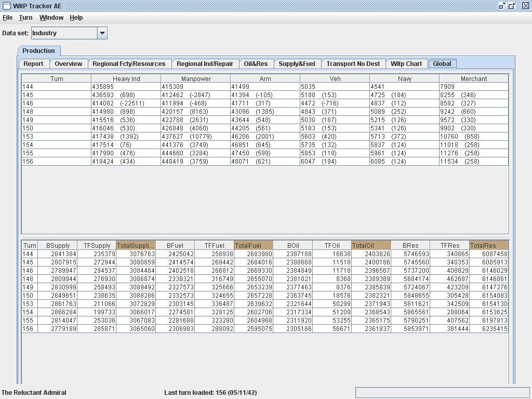Select the Global tab
This screenshot has height=399, width=532.
tap(442, 64)
